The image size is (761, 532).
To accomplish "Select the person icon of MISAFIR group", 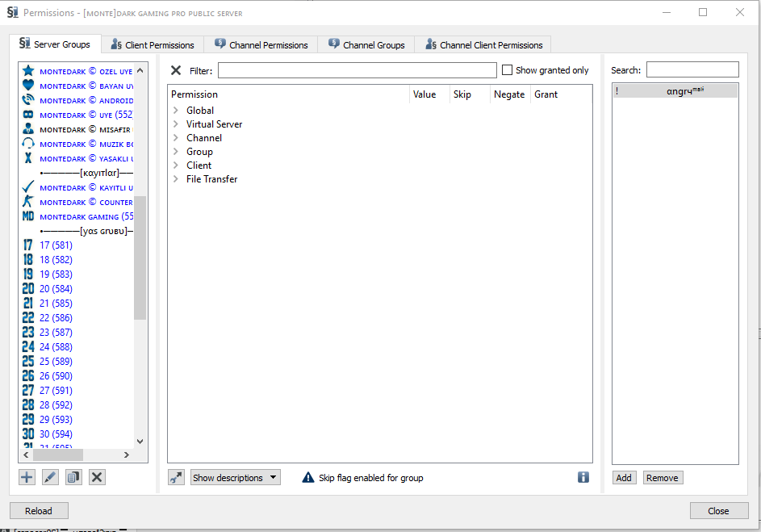I will tap(28, 129).
